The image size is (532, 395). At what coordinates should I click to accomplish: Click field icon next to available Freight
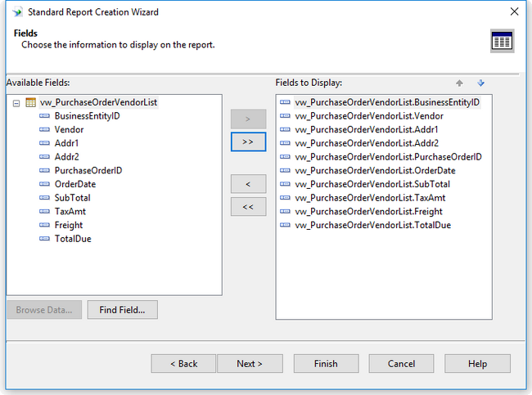44,225
